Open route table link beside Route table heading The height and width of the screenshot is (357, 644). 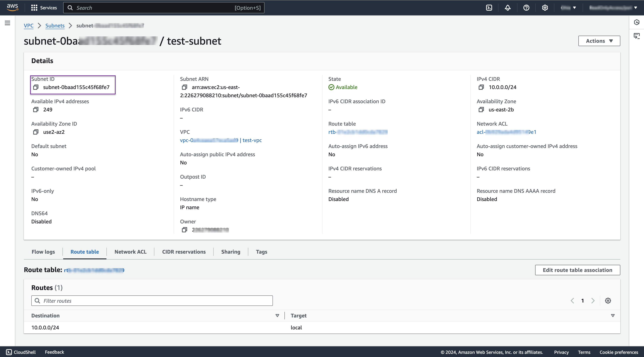tap(94, 270)
